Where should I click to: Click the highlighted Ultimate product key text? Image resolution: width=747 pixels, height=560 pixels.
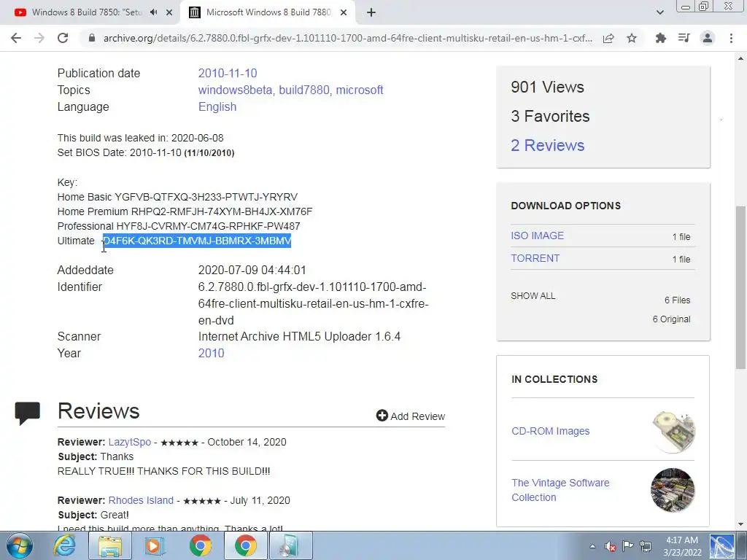coord(197,241)
